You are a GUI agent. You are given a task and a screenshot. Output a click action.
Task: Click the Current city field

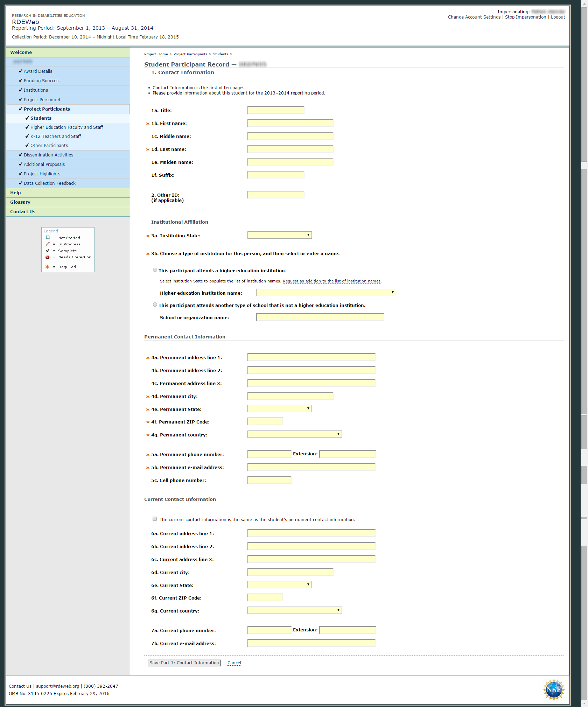pos(290,572)
